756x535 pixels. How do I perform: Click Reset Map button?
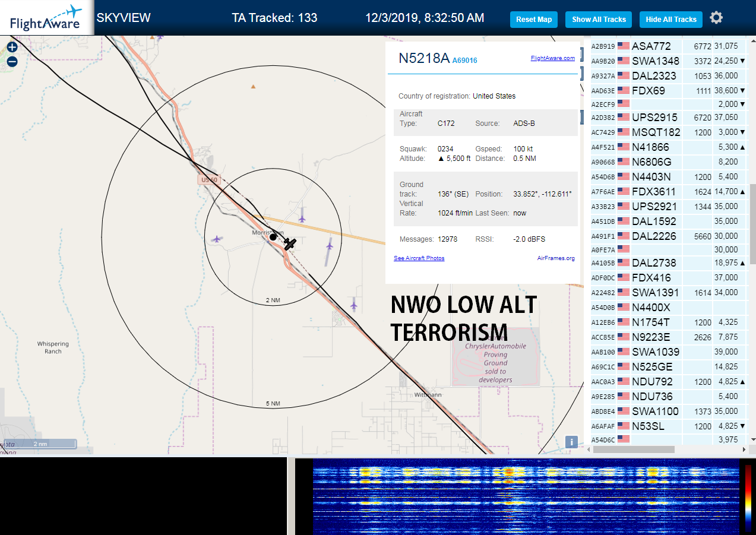tap(534, 20)
